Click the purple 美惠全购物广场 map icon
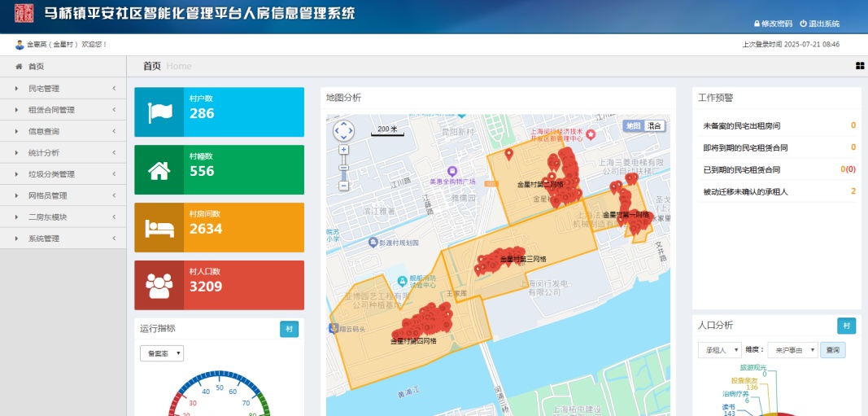Image resolution: width=868 pixels, height=416 pixels. coord(452,171)
